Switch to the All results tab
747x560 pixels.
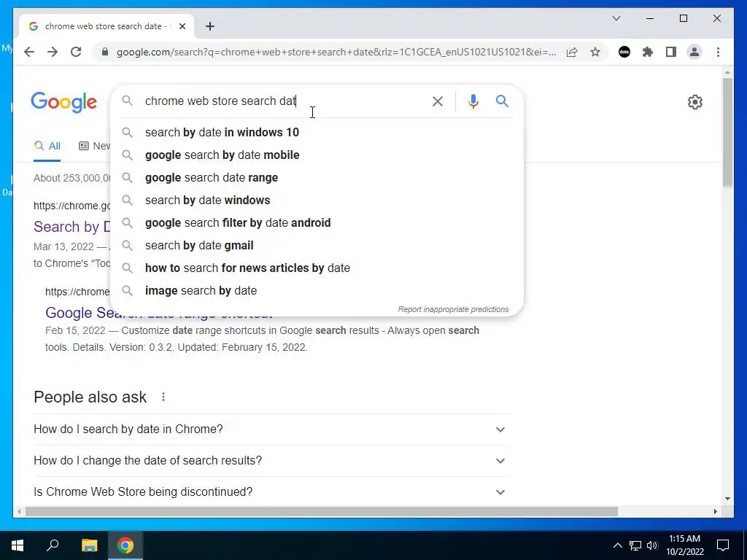point(47,146)
